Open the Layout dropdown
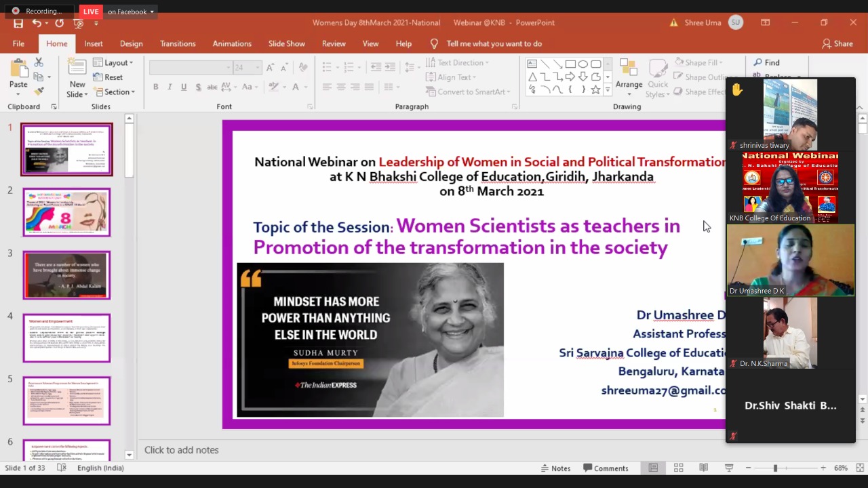The image size is (868, 488). (x=113, y=62)
